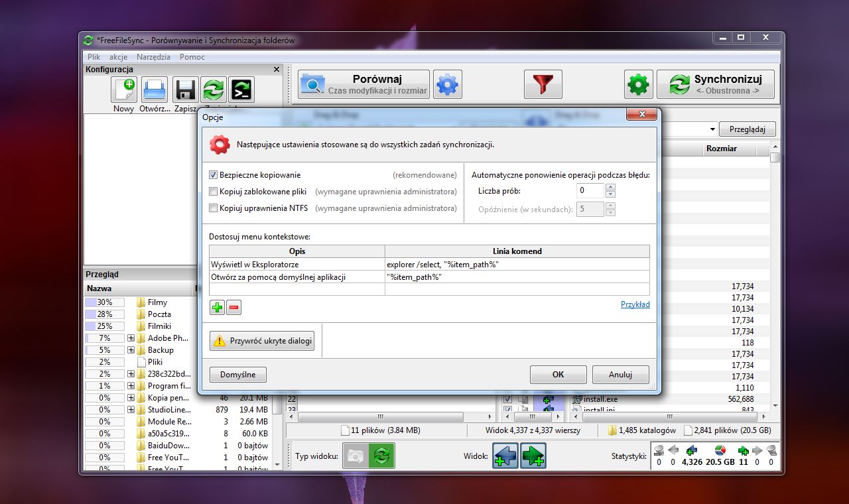The width and height of the screenshot is (849, 504).
Task: Expand the StudioLine... folder tree node
Action: click(x=131, y=410)
